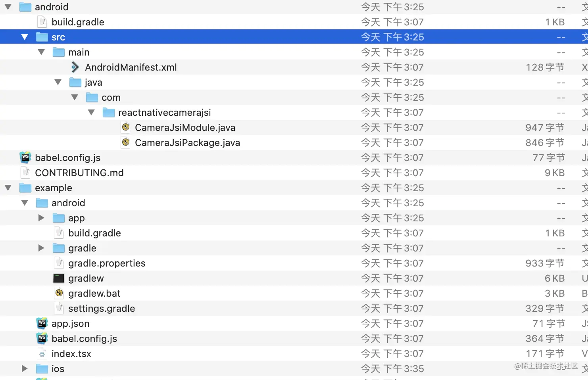Click the example folder icon
Image resolution: width=588 pixels, height=380 pixels.
(25, 188)
